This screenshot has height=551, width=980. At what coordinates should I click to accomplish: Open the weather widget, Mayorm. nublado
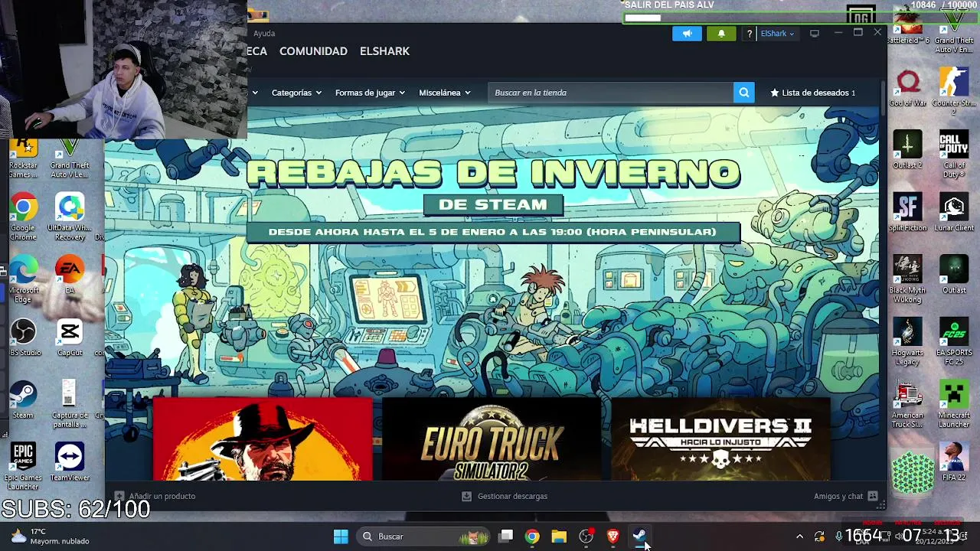(51, 536)
